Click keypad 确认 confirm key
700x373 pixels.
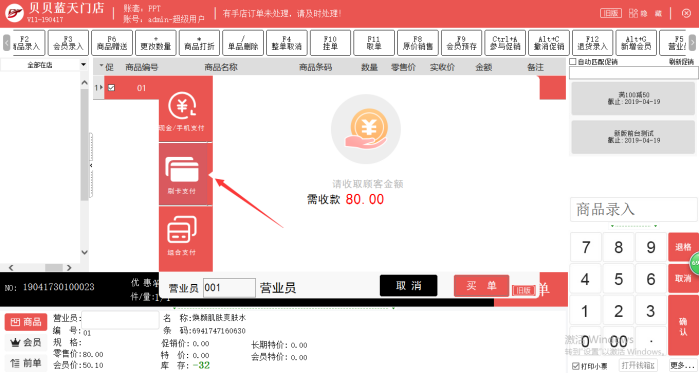[x=683, y=326]
